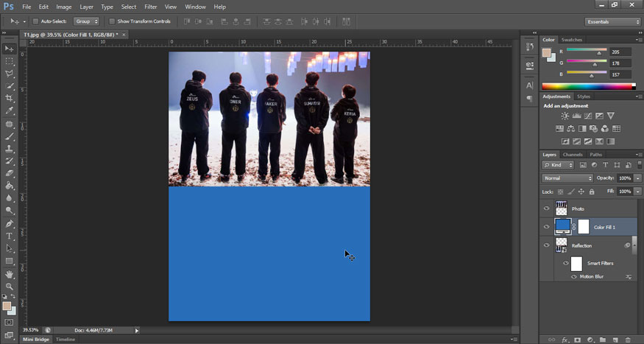Select the Crop tool
644x344 pixels.
(9, 98)
